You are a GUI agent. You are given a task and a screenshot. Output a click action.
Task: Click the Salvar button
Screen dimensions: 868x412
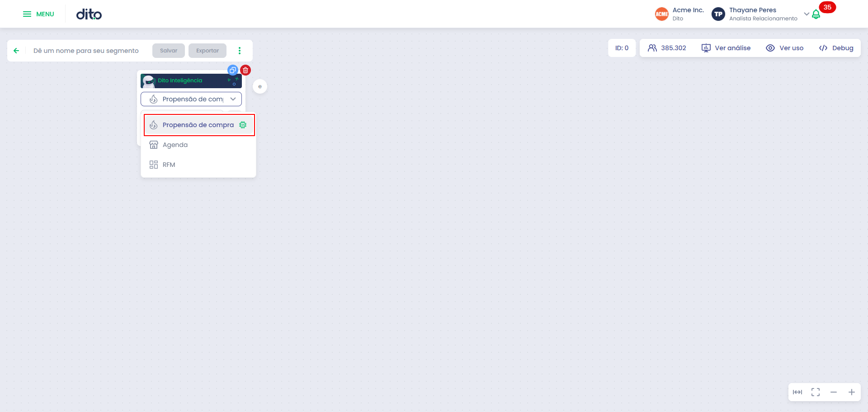[169, 51]
